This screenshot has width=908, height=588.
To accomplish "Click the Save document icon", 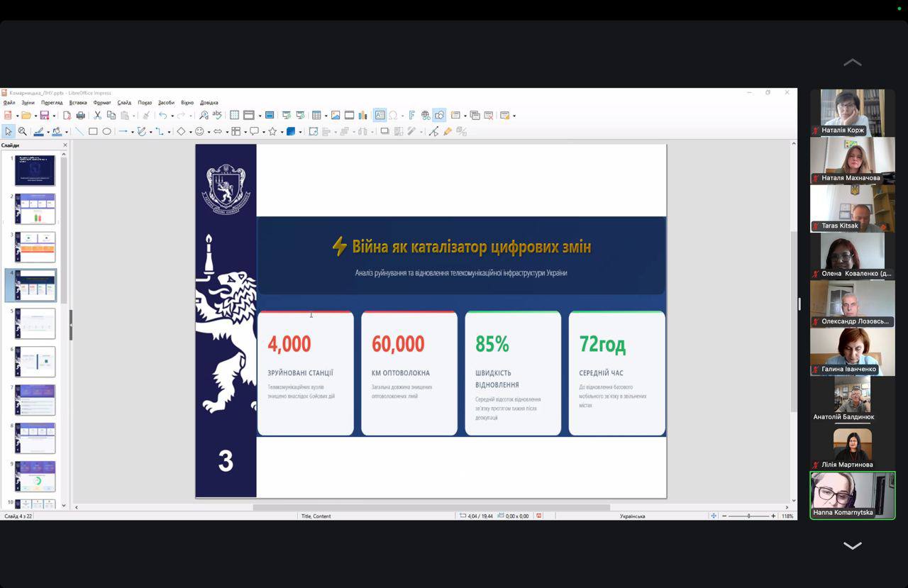I will pyautogui.click(x=44, y=116).
